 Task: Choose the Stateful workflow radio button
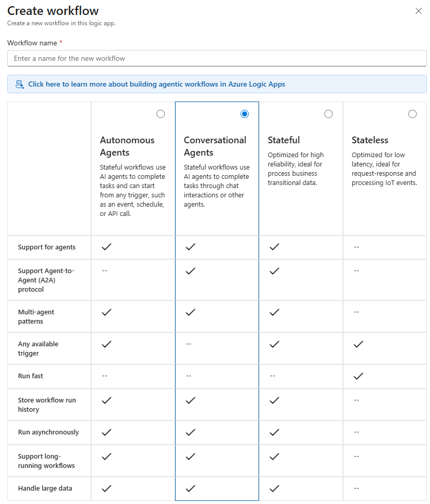click(329, 114)
